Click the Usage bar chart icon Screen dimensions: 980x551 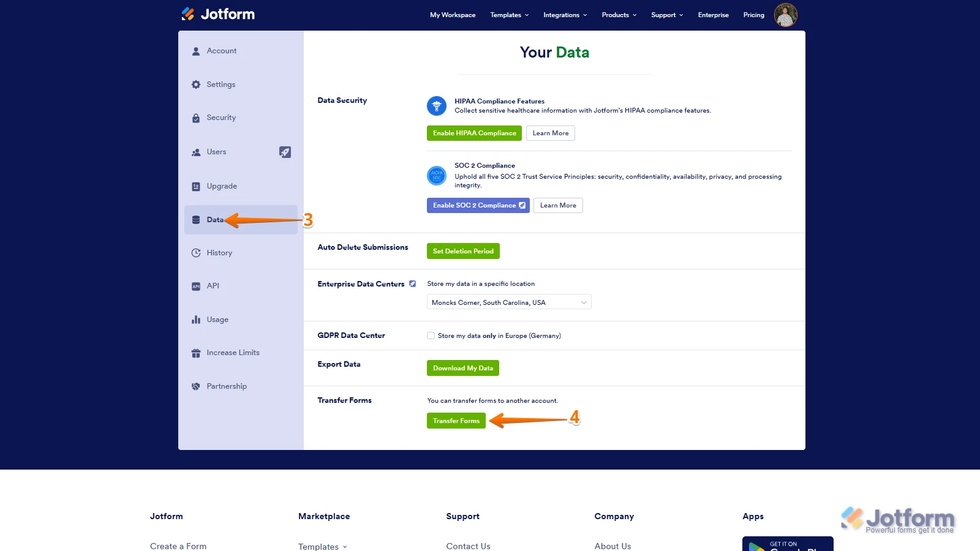pyautogui.click(x=196, y=320)
